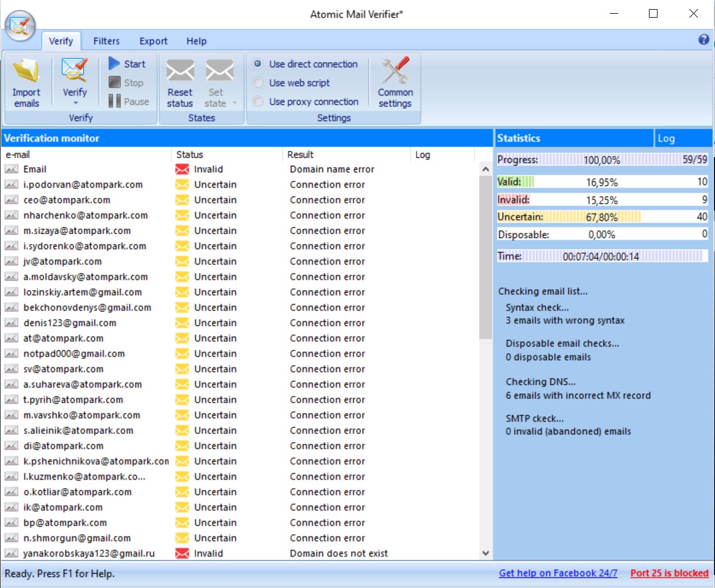Click the Set state envelope icon
Viewport: 715px width, 588px height.
[219, 71]
